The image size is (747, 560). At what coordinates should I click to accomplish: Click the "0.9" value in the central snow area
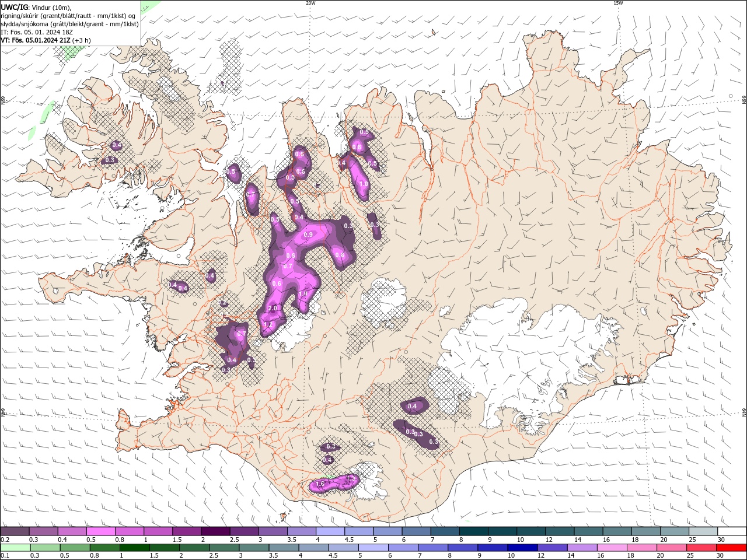coord(308,235)
